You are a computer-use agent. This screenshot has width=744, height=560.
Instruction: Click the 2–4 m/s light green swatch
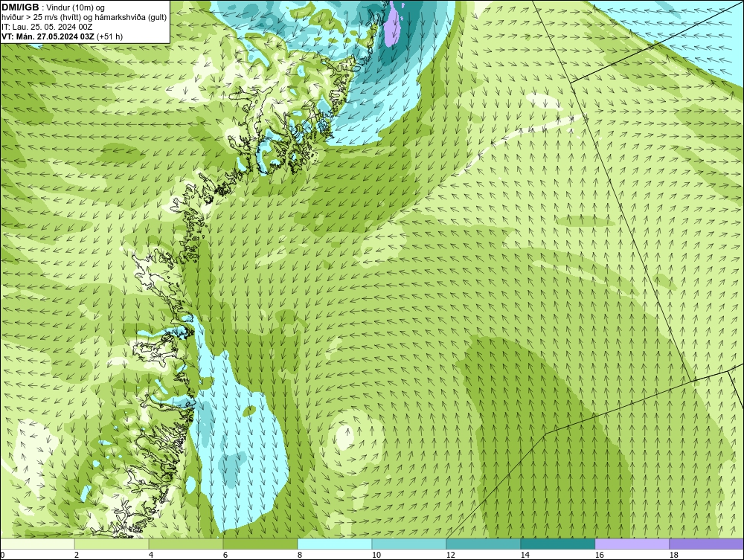click(112, 544)
